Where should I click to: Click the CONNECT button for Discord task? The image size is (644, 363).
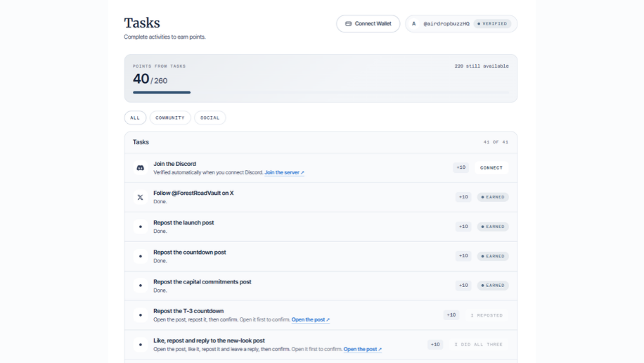[x=491, y=167]
